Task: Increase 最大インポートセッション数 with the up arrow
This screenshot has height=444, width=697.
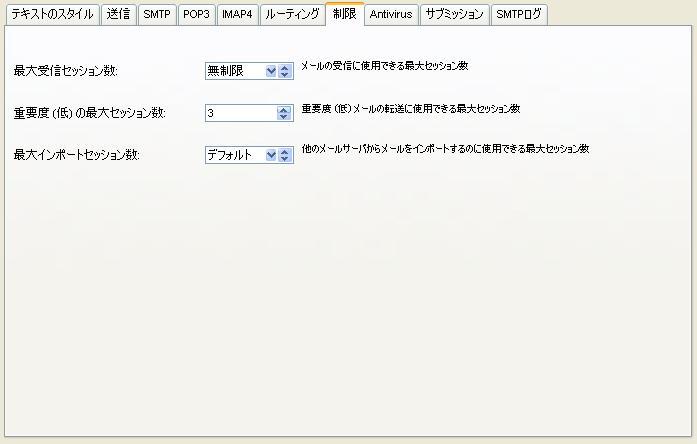Action: point(285,151)
